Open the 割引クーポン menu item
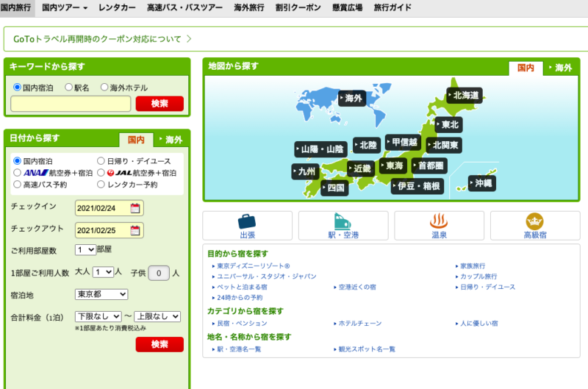The height and width of the screenshot is (389, 588). click(x=298, y=7)
